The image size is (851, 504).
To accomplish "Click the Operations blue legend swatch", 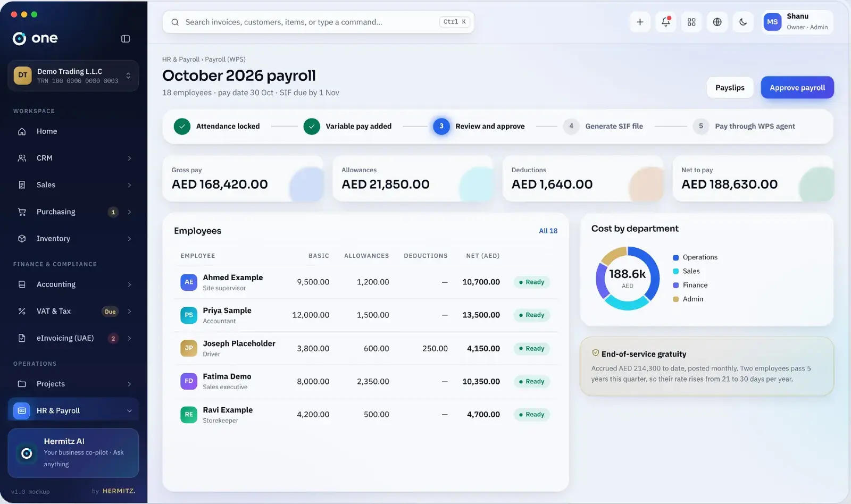I will [675, 257].
